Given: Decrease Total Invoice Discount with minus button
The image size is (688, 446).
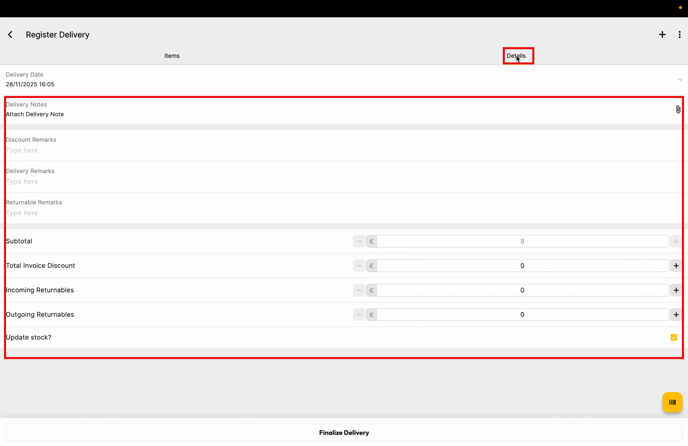Looking at the screenshot, I should point(359,266).
